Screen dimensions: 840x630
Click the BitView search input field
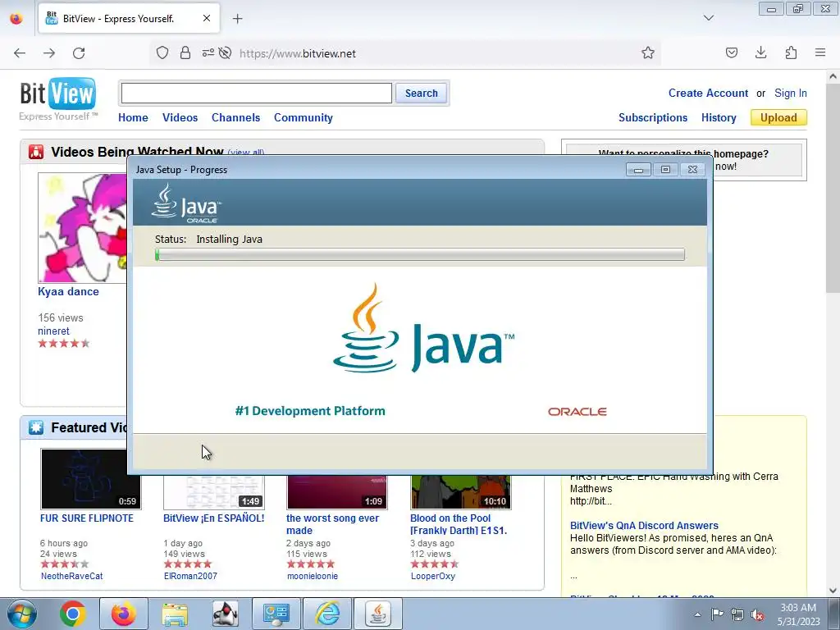coord(256,94)
